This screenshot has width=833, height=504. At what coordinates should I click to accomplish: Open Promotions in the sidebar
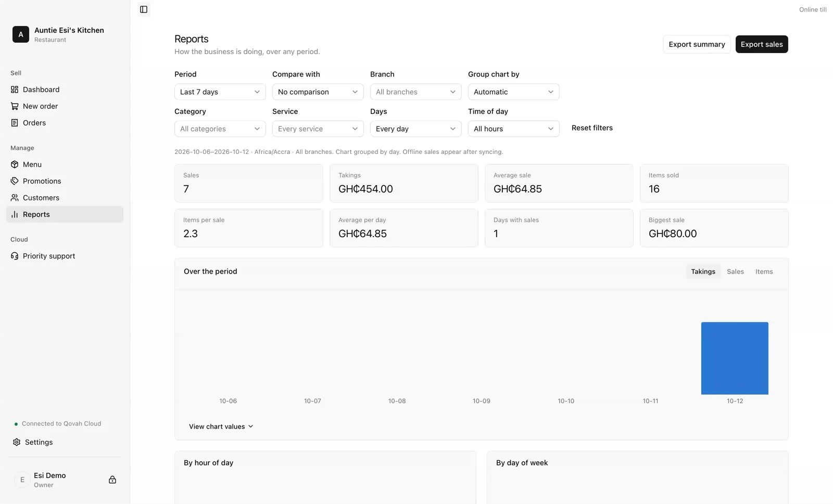point(65,181)
